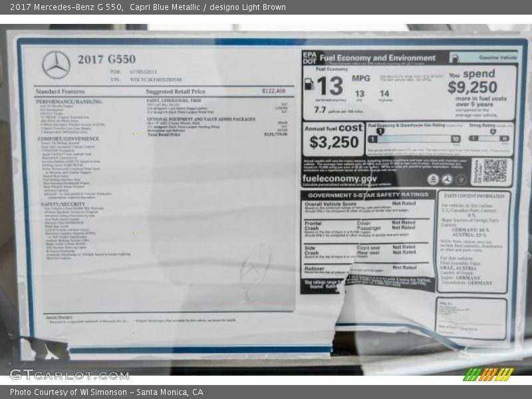The width and height of the screenshot is (532, 399).
Task: Click 'Capri Blue Metallic / designo Light Brown' text
Action: pyautogui.click(x=207, y=7)
